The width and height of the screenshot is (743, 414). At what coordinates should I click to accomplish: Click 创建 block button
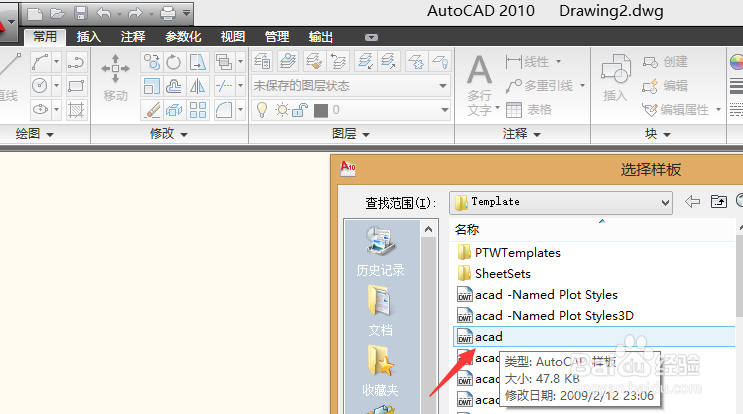click(665, 62)
